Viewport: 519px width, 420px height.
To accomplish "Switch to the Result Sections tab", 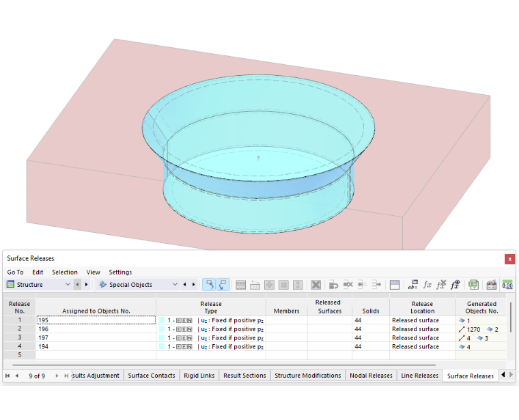I will (x=244, y=376).
